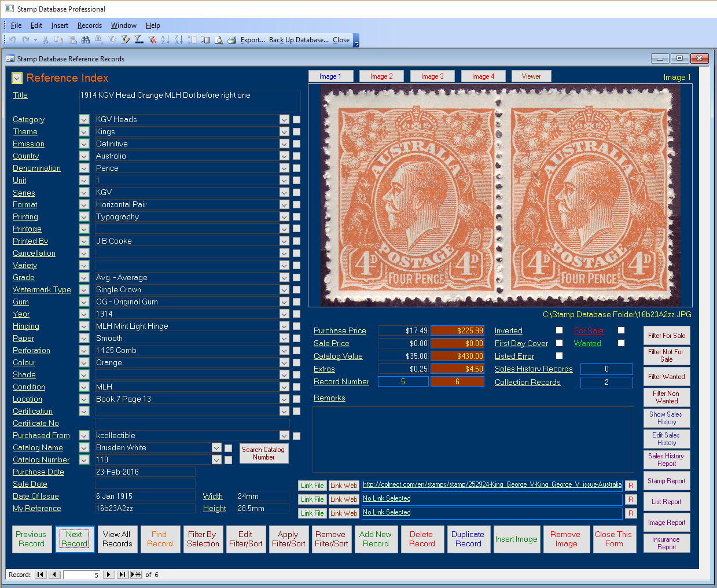The width and height of the screenshot is (717, 588).
Task: Go to next record using navigation arrow
Action: tap(109, 575)
